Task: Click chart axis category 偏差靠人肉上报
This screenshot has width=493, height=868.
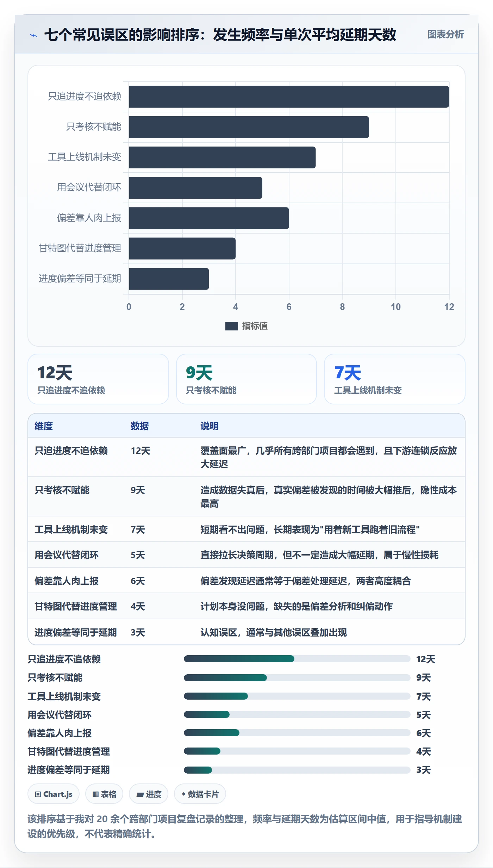Action: point(89,218)
